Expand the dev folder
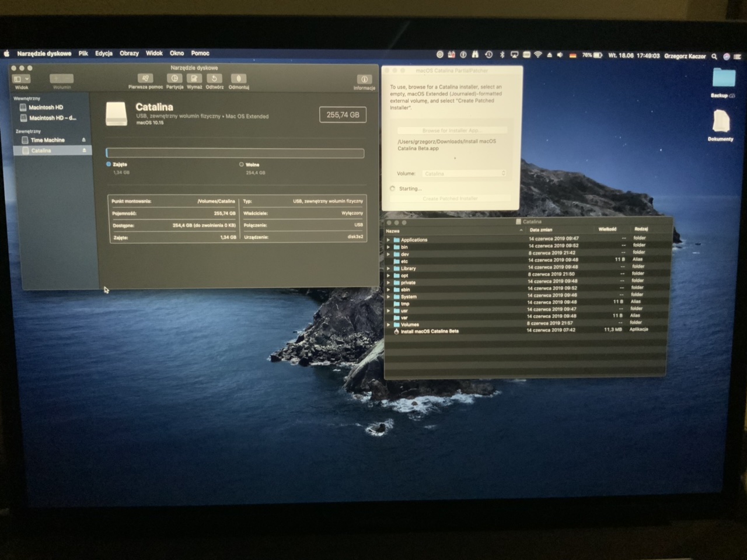Screen dimensions: 747x560 coord(389,254)
